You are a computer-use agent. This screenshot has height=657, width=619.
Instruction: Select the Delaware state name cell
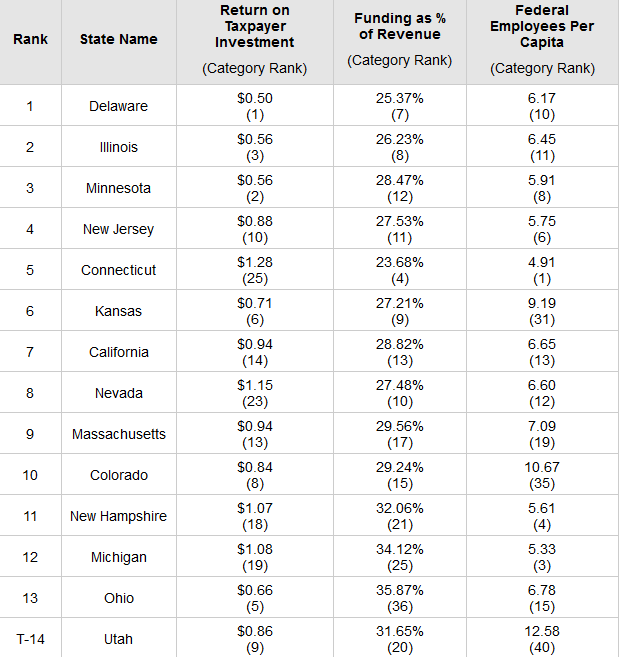click(x=118, y=106)
